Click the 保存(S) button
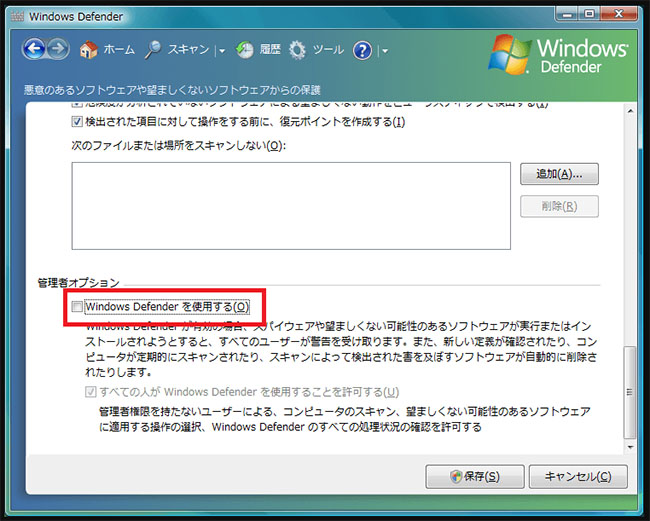The image size is (650, 521). click(x=475, y=476)
